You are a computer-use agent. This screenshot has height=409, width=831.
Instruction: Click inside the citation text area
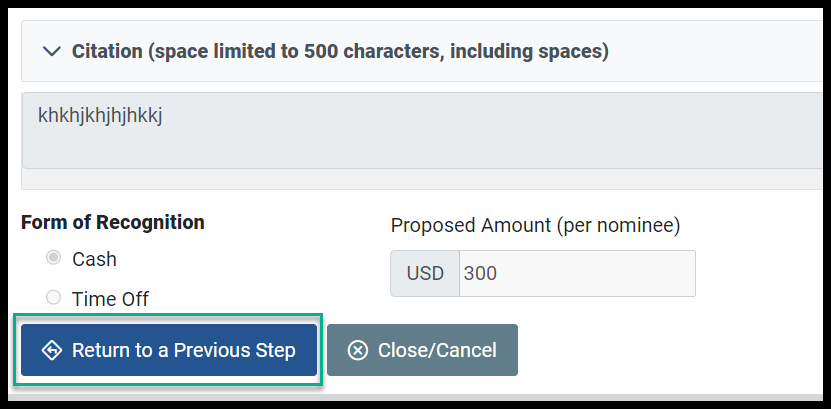point(422,130)
